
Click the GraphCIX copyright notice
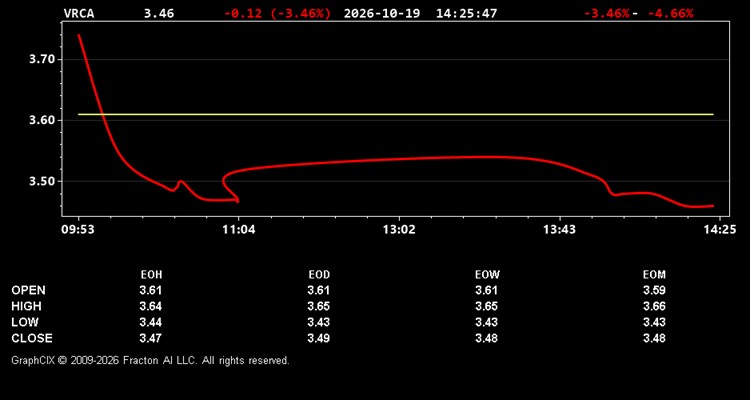click(x=150, y=360)
